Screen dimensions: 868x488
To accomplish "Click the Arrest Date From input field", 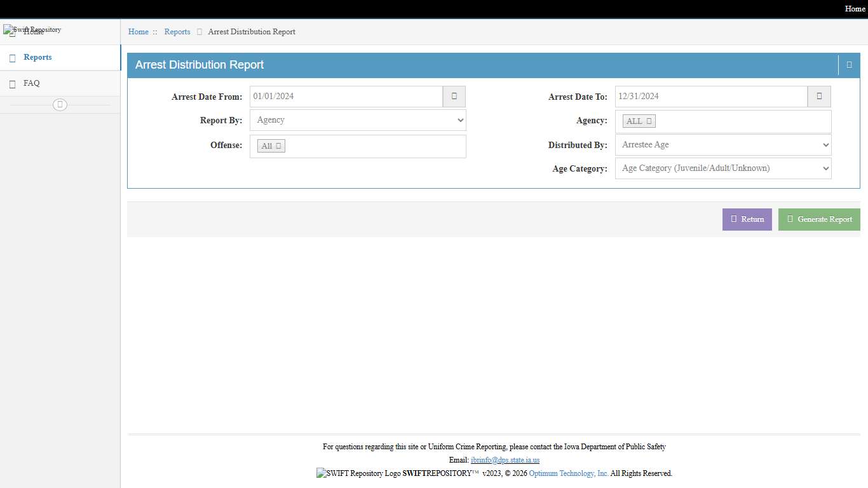I will click(x=346, y=97).
